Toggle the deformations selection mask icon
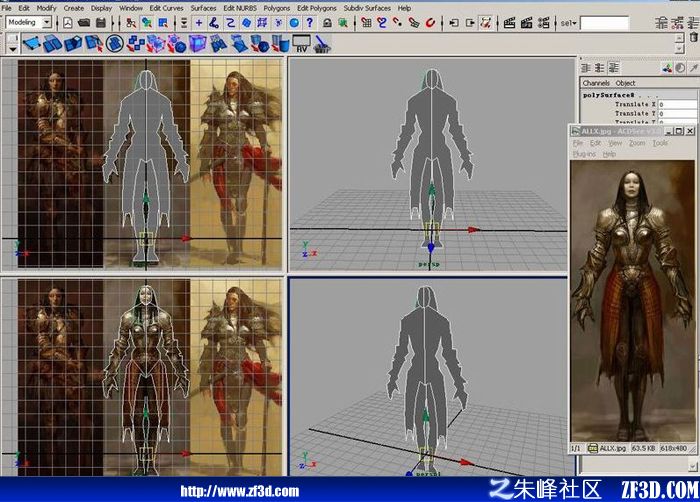This screenshot has height=502, width=700. coord(262,23)
